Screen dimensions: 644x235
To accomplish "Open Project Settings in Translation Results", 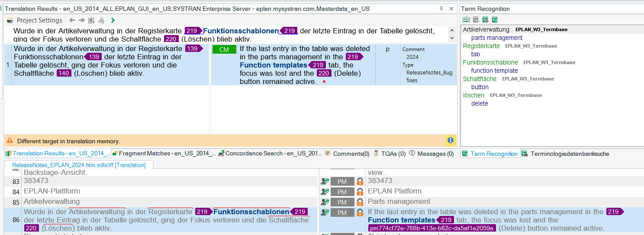I will click(x=35, y=20).
